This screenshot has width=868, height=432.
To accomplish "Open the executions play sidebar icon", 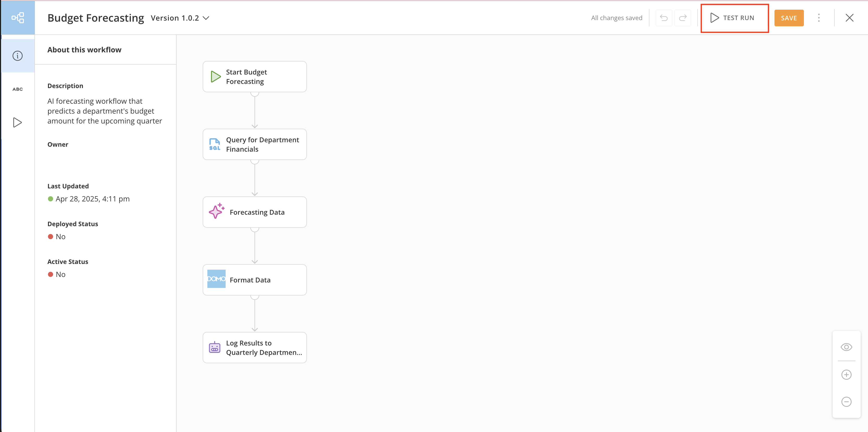I will coord(17,122).
